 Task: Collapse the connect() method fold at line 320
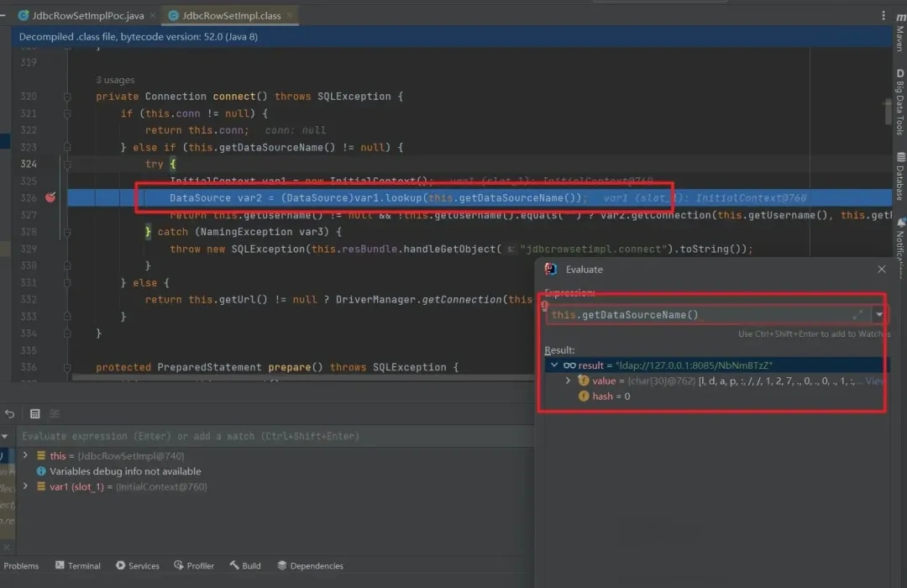click(67, 97)
